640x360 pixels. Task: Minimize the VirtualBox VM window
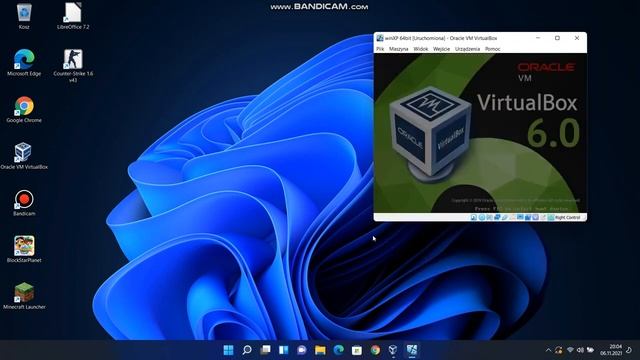pos(538,38)
